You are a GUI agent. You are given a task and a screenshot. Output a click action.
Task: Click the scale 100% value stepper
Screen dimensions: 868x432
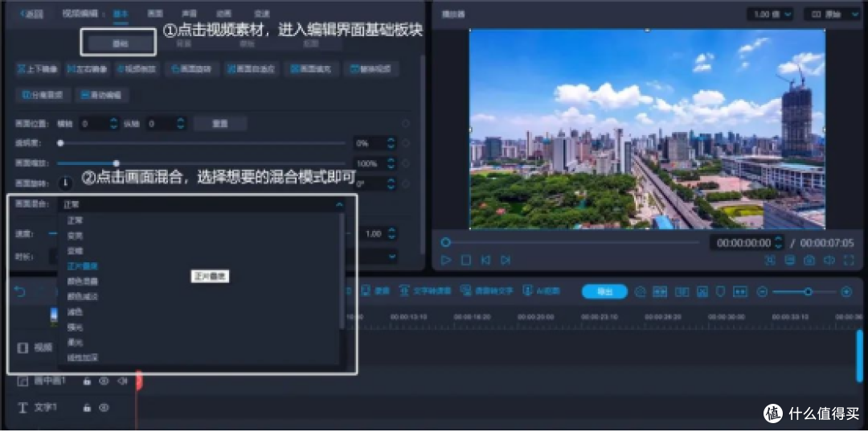391,164
